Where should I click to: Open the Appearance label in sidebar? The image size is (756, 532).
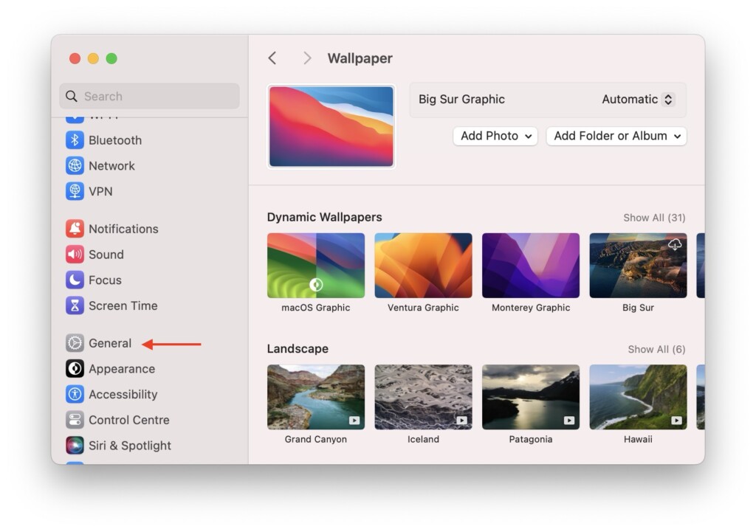pyautogui.click(x=122, y=369)
